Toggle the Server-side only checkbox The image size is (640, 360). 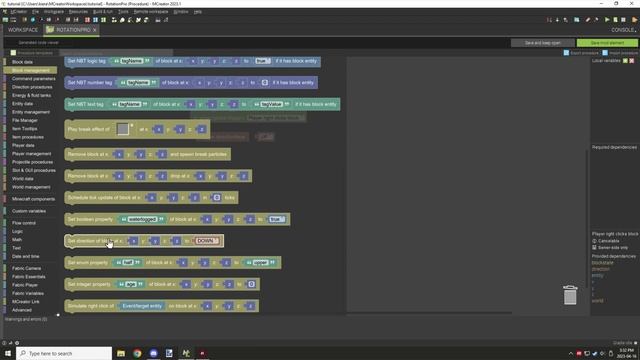(610, 247)
